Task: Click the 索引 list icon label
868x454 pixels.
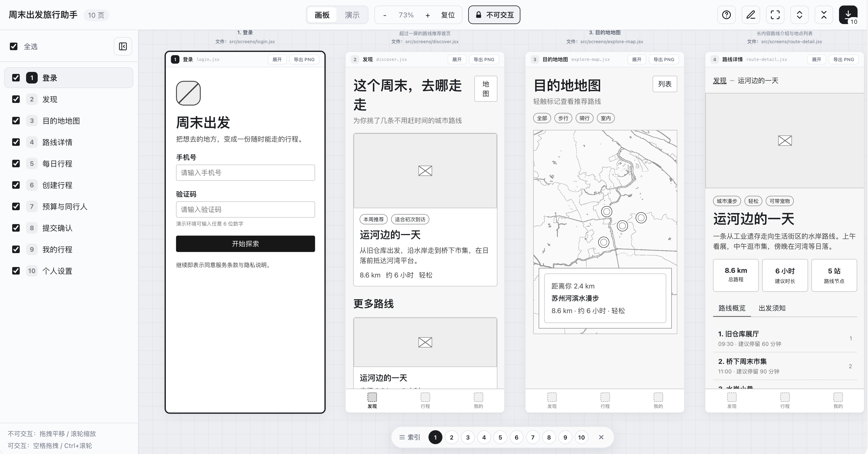Action: [x=409, y=437]
